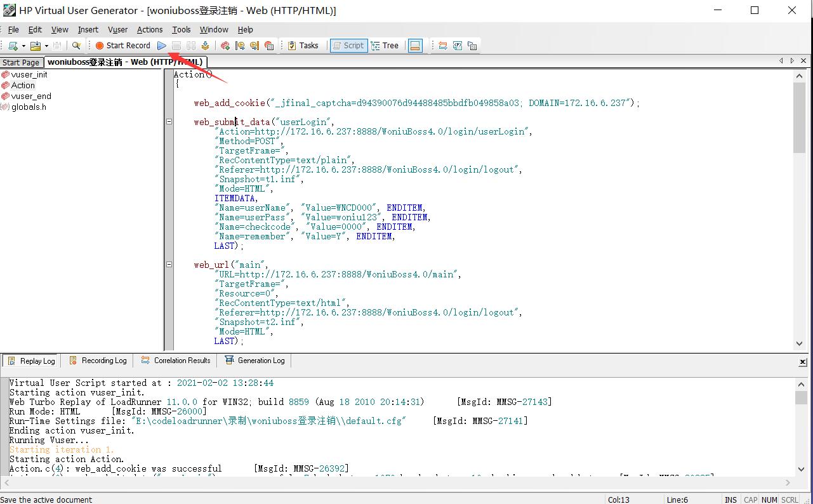Viewport: 813px width, 504px height.
Task: Open the View menu
Action: [x=60, y=29]
